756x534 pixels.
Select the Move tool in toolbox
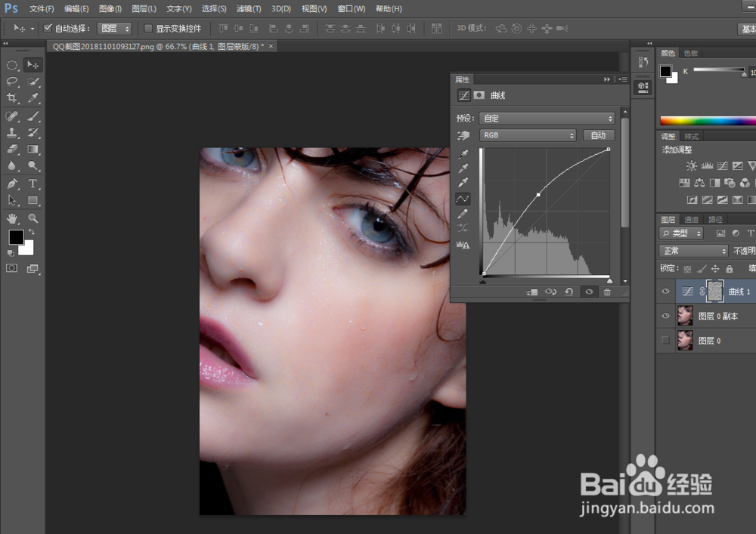click(x=33, y=65)
